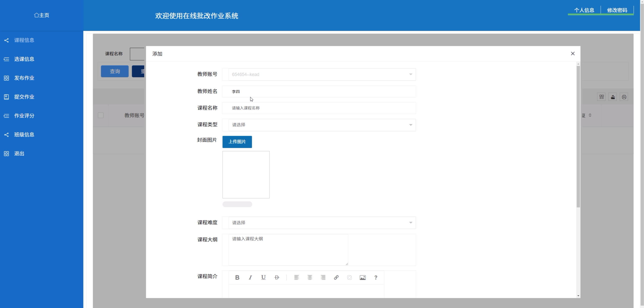Click the 上传图片 button

tap(237, 142)
